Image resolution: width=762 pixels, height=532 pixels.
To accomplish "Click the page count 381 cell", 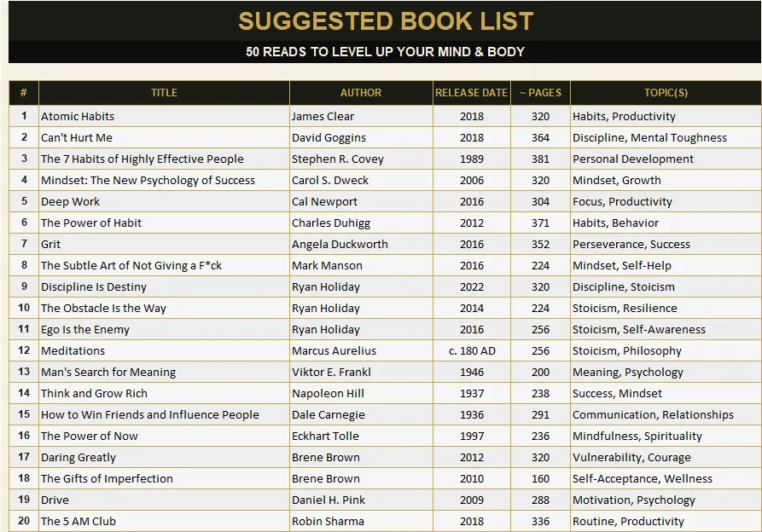I will point(540,159).
